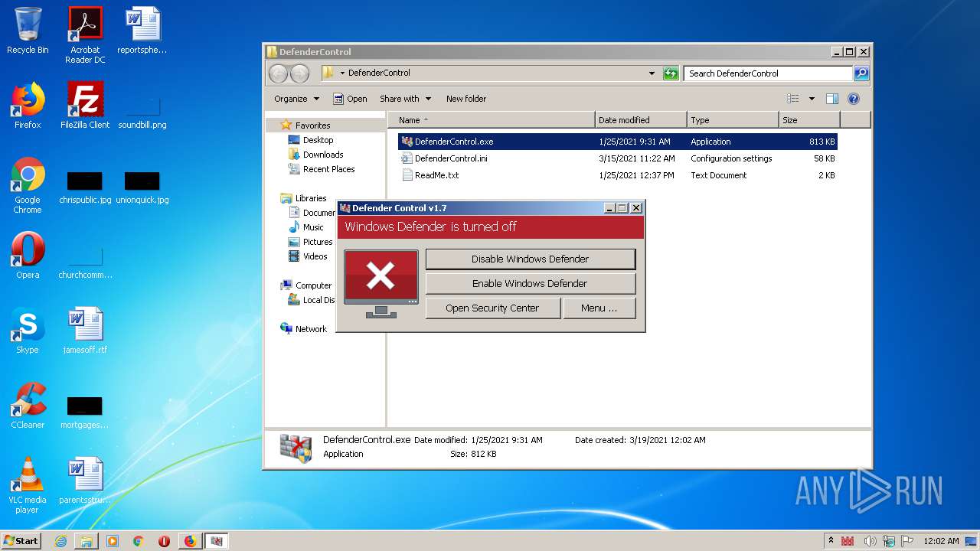Select the DefenderControl.exe file icon
The image size is (980, 551).
click(407, 142)
